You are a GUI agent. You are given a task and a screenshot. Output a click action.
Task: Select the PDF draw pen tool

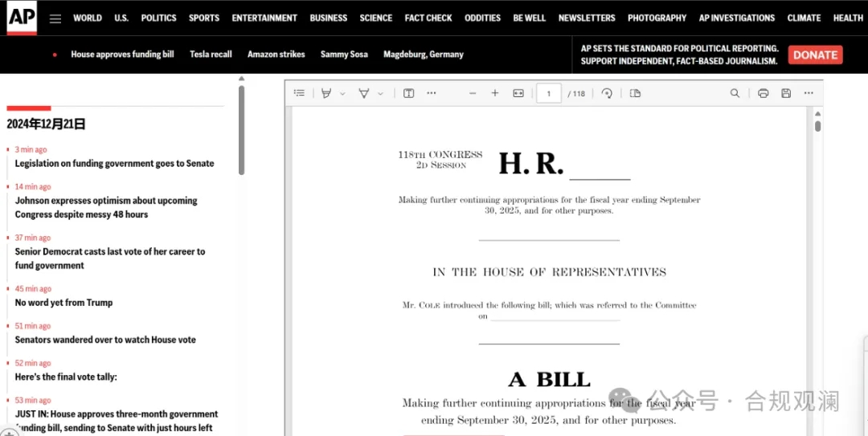coord(364,93)
